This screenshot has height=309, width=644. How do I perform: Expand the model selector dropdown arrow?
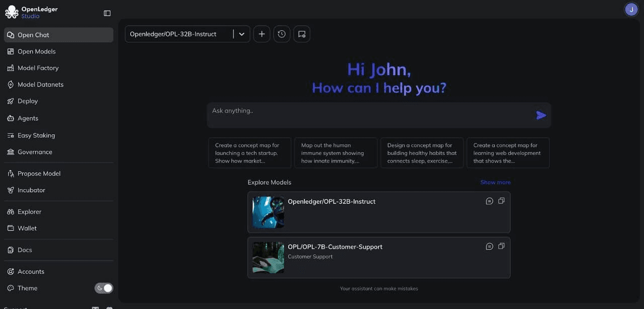click(242, 34)
